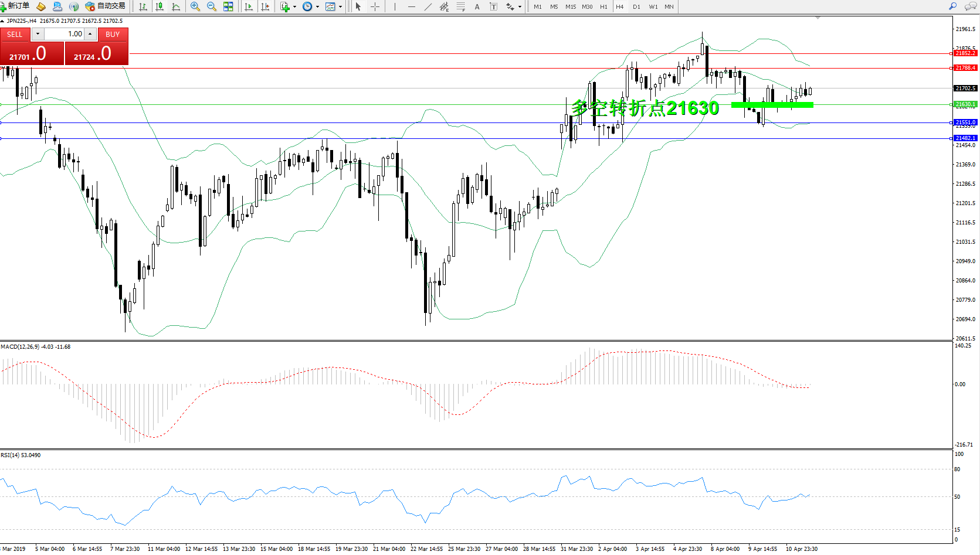Collapse the one-click trading panel triangle
Screen dimensions: 980x555
click(2, 21)
